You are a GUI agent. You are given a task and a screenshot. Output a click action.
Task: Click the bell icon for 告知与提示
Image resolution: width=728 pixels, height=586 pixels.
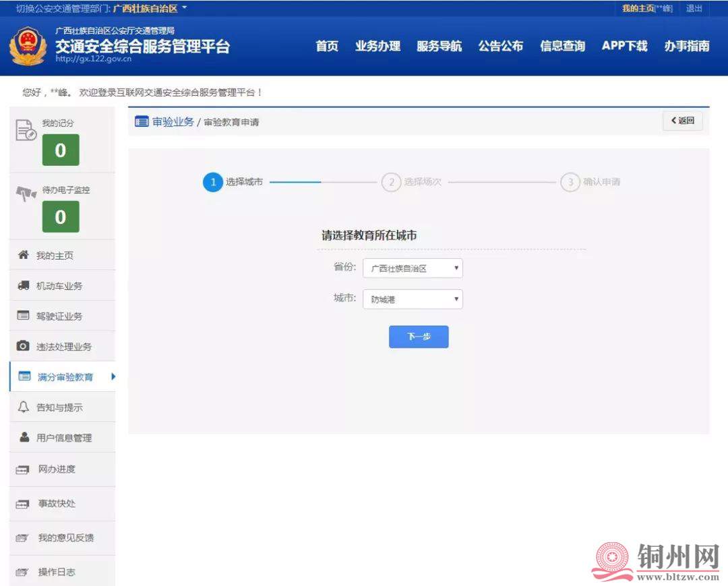coord(24,407)
